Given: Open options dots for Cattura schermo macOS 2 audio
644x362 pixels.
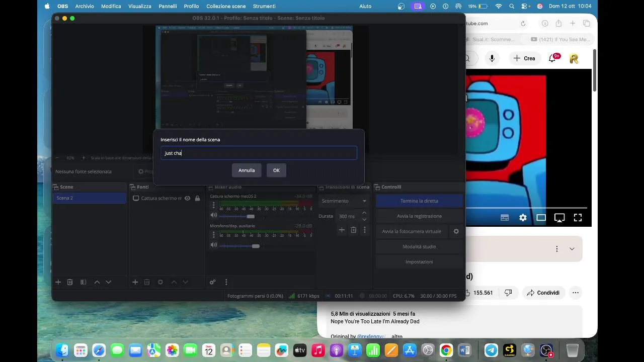Looking at the screenshot, I should 214,206.
